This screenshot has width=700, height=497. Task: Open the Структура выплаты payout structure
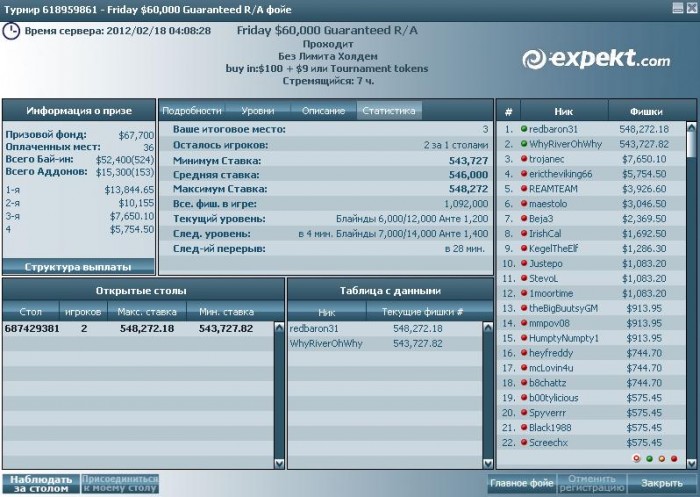tap(78, 267)
